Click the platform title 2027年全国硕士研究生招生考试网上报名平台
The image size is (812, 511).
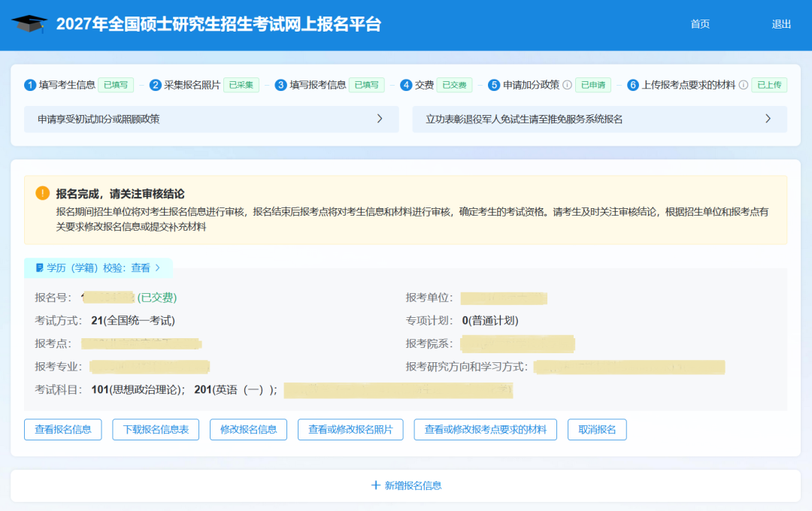219,24
